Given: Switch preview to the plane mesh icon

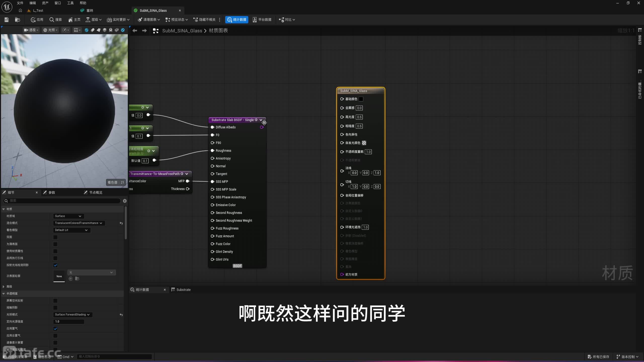Looking at the screenshot, I should point(99,30).
